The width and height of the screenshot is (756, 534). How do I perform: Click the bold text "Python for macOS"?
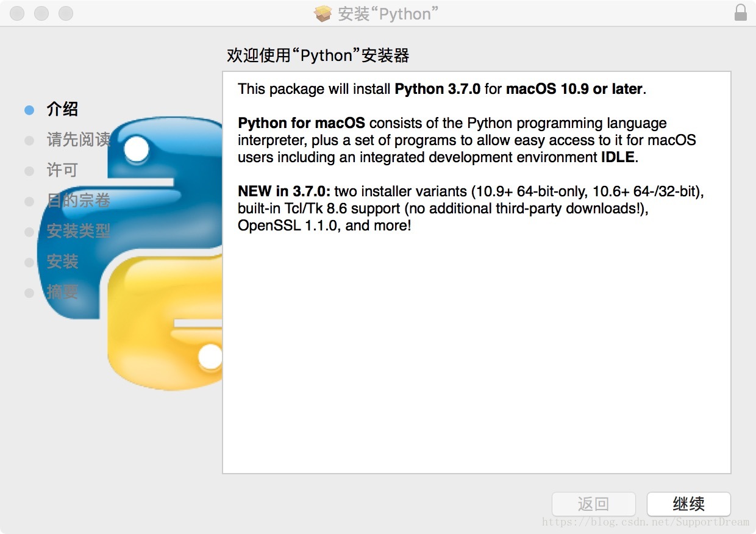coord(301,123)
